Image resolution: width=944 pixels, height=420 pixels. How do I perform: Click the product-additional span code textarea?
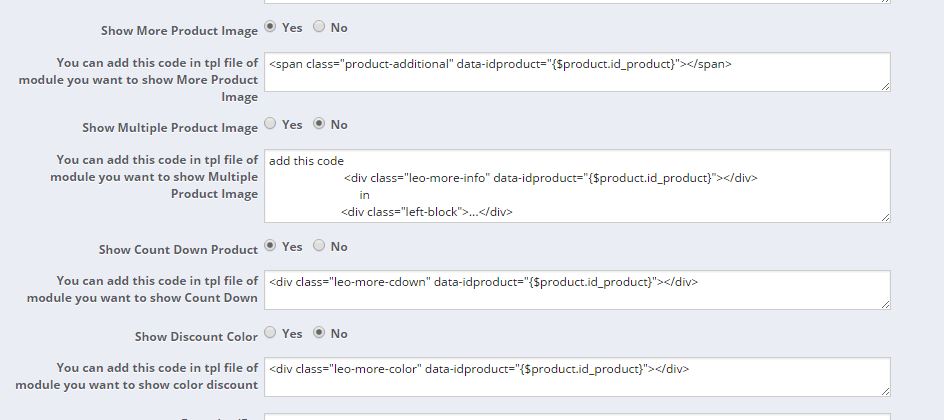click(576, 72)
